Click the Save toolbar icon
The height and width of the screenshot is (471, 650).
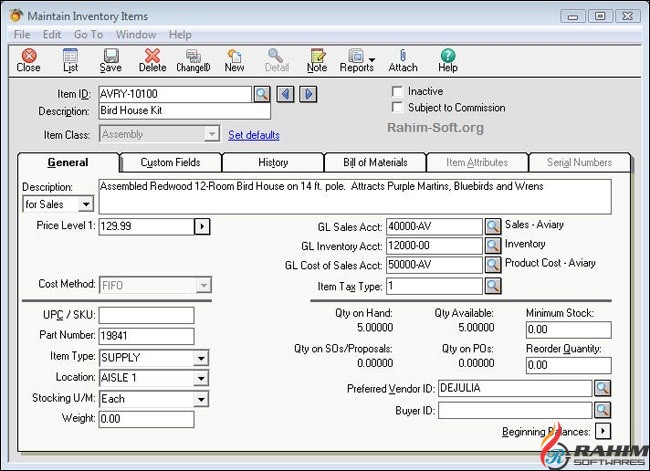(x=110, y=60)
